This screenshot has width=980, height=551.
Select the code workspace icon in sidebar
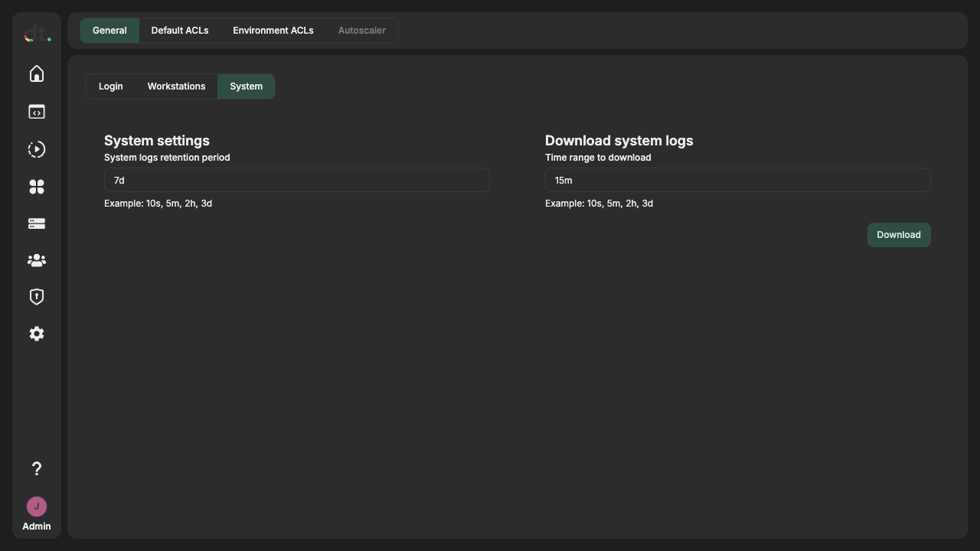point(36,112)
